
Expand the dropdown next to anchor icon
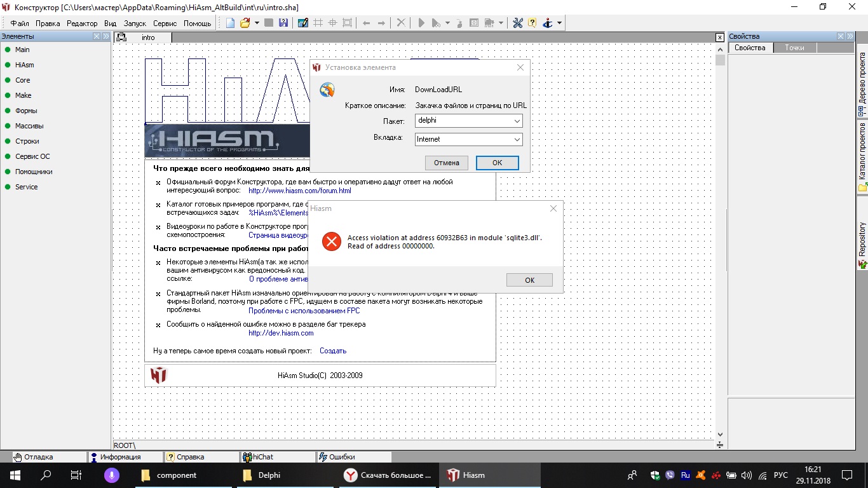[559, 23]
